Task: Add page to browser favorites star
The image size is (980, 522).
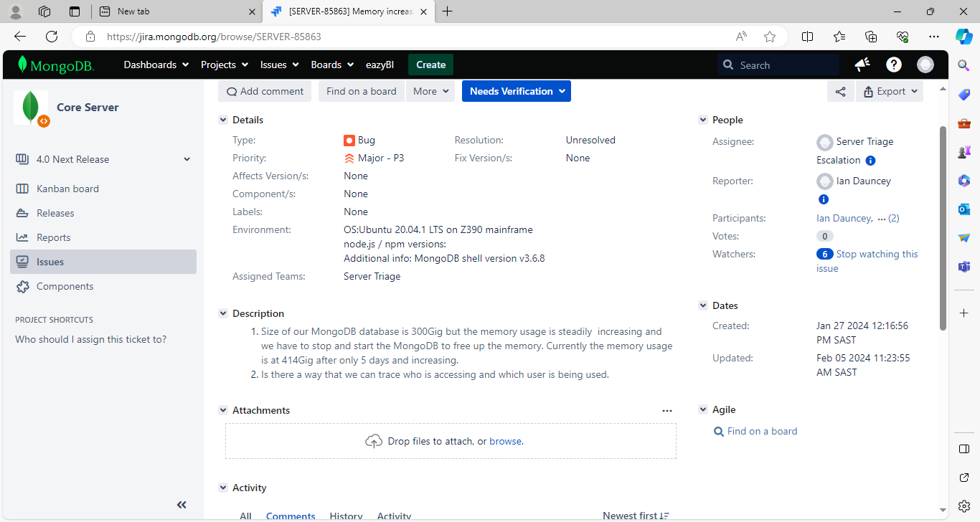Action: 770,37
